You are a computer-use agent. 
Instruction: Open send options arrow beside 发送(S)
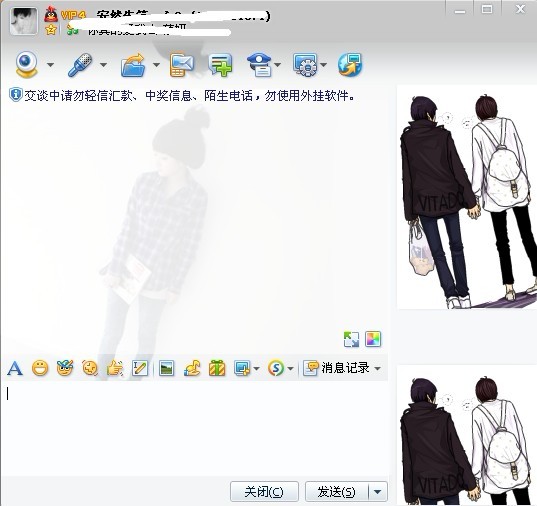tap(378, 492)
